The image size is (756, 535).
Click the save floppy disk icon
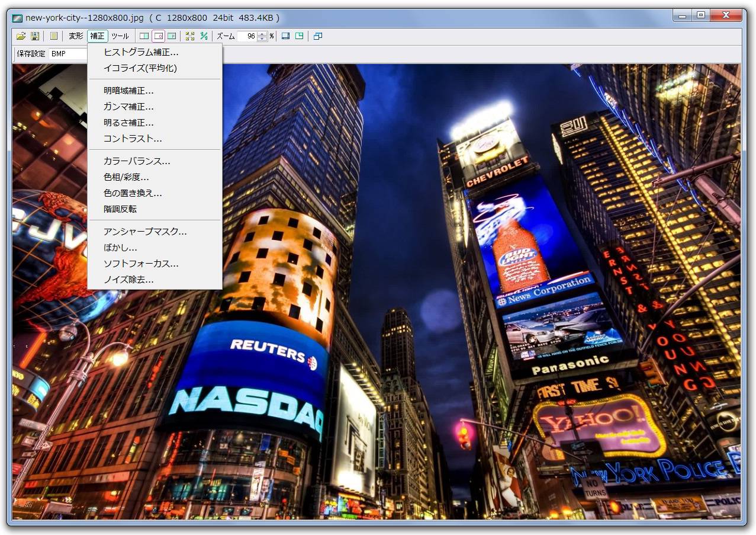pyautogui.click(x=35, y=36)
